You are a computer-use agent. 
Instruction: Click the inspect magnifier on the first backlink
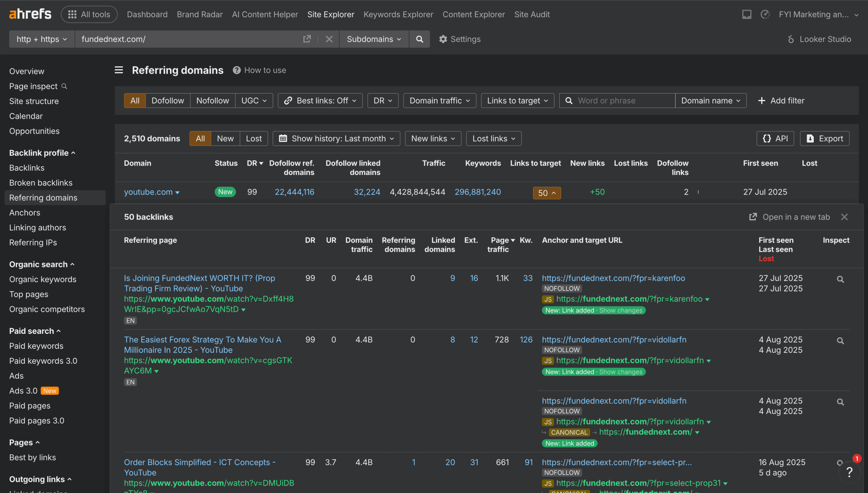tap(840, 279)
